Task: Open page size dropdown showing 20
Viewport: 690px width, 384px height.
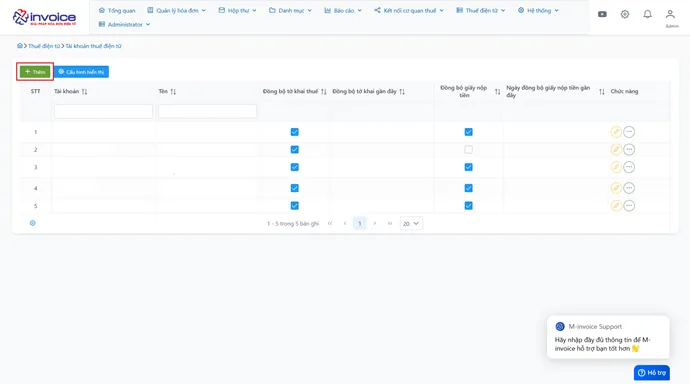Action: pos(411,223)
